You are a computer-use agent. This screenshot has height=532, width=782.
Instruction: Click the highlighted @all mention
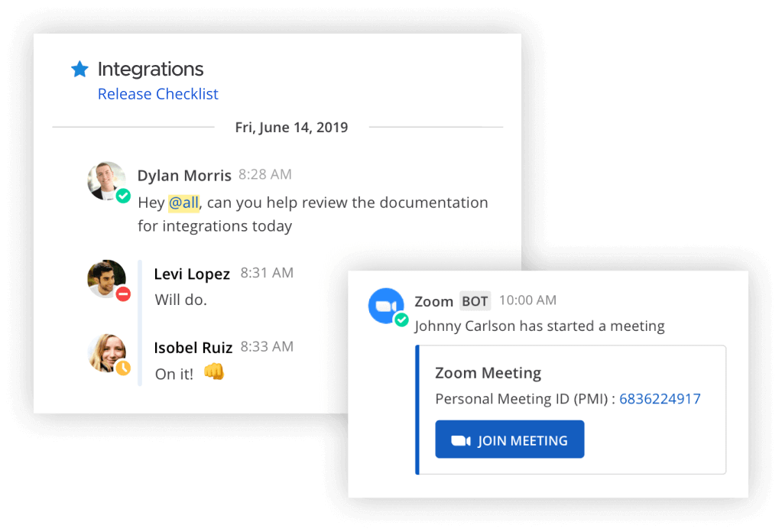(183, 203)
